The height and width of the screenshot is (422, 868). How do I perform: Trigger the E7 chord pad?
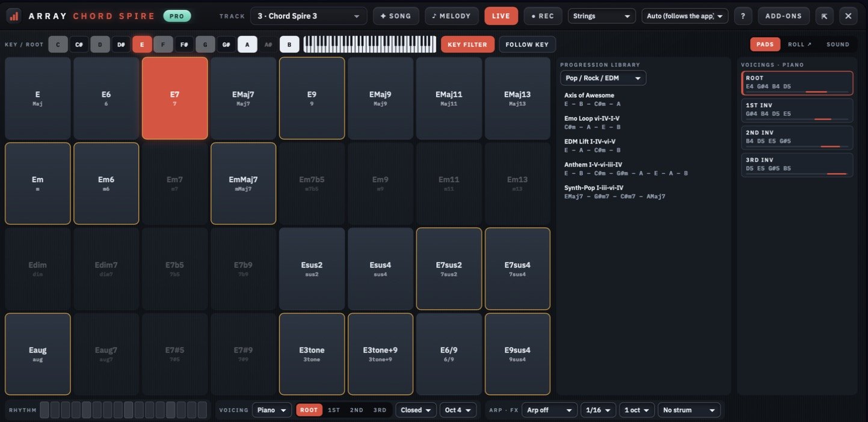175,99
